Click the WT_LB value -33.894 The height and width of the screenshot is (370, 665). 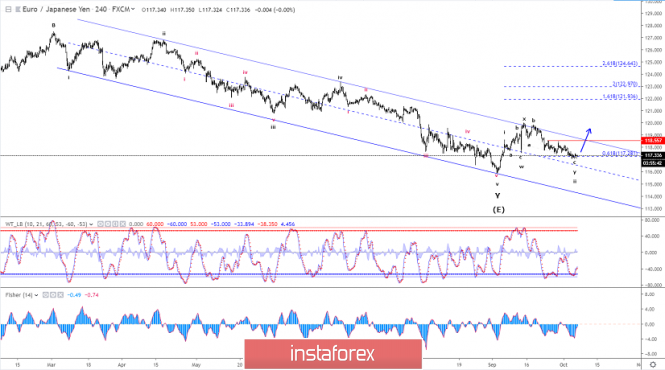[x=243, y=224]
